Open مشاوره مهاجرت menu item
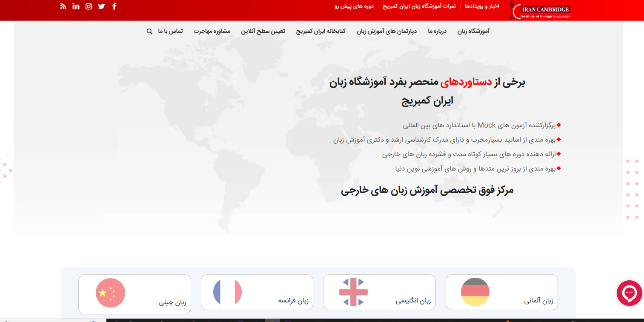Image resolution: width=644 pixels, height=322 pixels. [212, 31]
